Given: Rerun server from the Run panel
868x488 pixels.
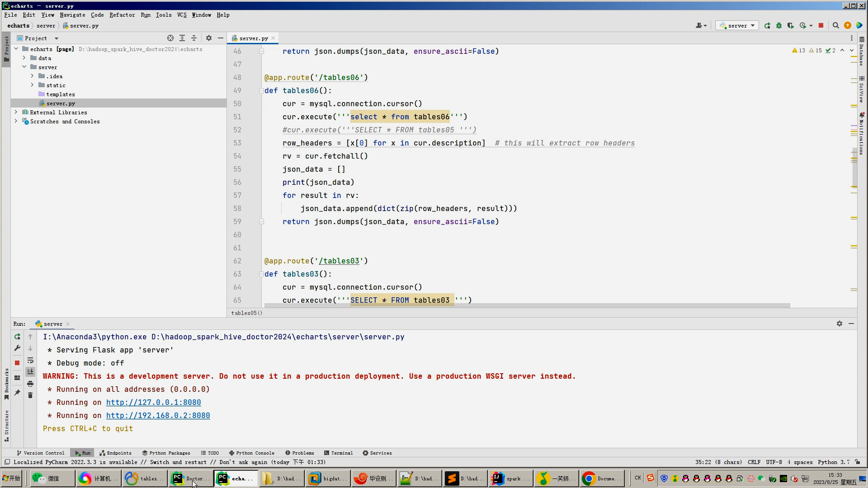Looking at the screenshot, I should 17,337.
